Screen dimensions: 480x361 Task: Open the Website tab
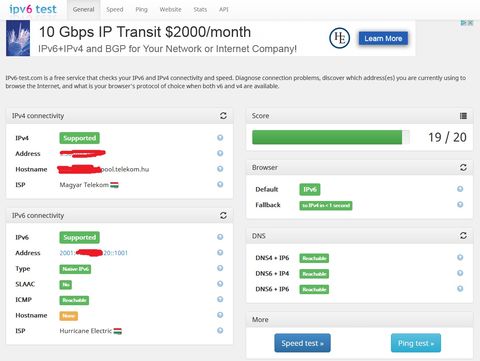tap(170, 10)
